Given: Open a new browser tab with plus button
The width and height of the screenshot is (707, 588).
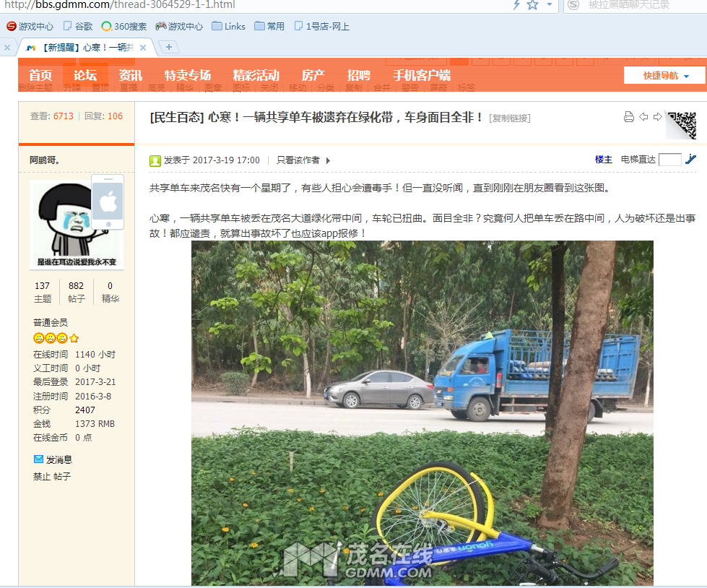Looking at the screenshot, I should coord(169,47).
